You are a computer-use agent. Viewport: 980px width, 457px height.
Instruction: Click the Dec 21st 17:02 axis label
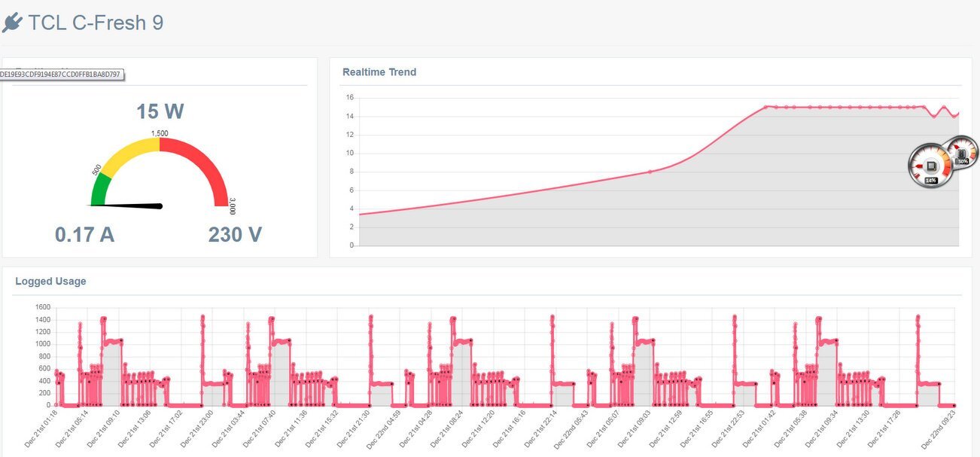[x=166, y=428]
